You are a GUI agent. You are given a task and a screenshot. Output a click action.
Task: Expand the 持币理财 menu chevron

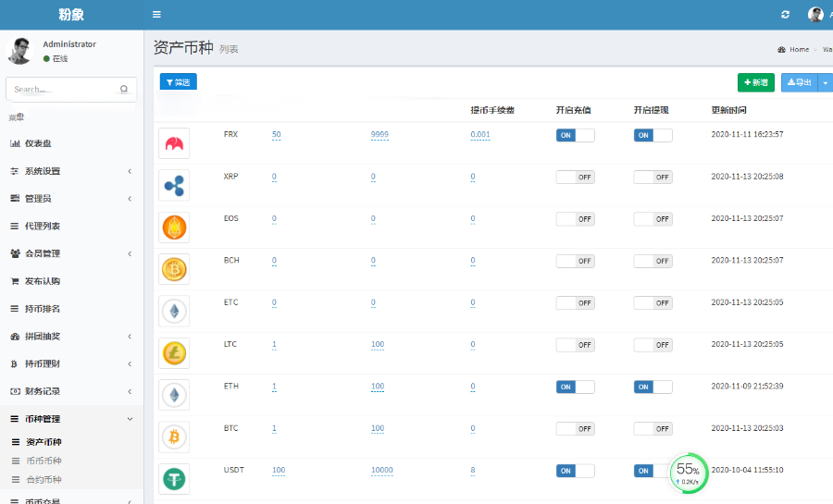coord(130,364)
